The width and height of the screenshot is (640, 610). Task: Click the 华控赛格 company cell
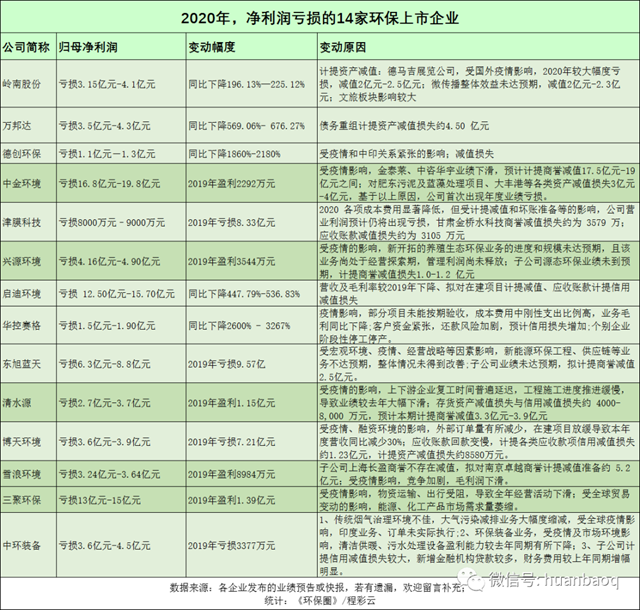click(27, 325)
